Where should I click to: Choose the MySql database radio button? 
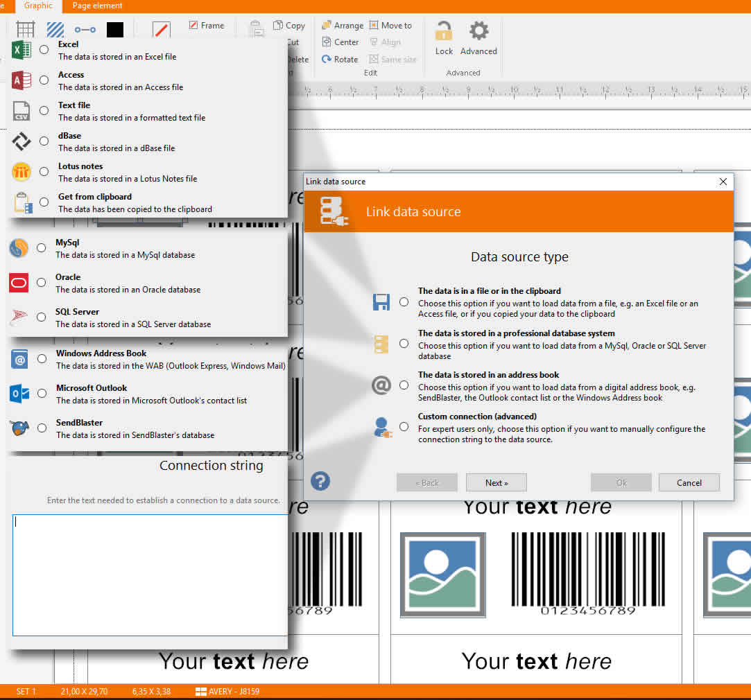point(42,248)
